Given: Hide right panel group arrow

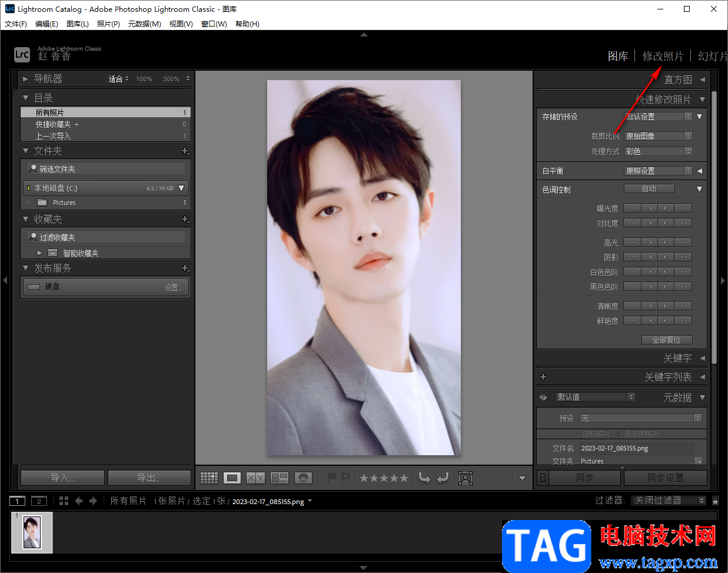Looking at the screenshot, I should (723, 280).
